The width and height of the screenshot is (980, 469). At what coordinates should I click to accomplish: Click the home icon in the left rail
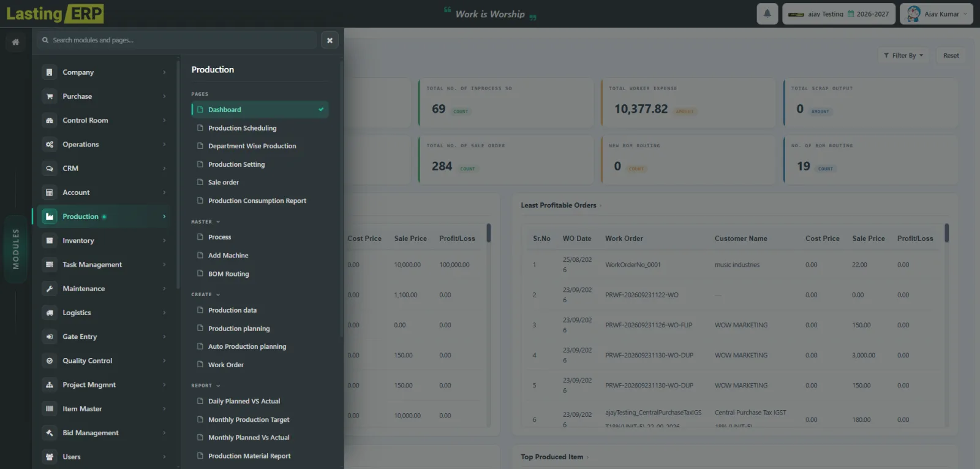[15, 42]
